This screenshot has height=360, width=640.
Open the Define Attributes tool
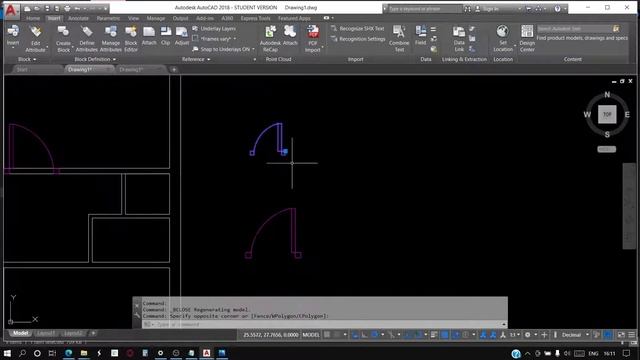(87, 39)
